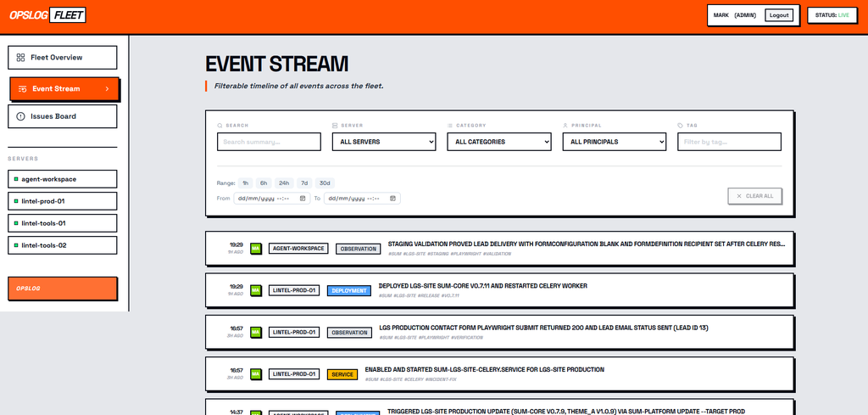This screenshot has width=868, height=415.
Task: Click the lintel-tools-01 green status dot
Action: [16, 223]
